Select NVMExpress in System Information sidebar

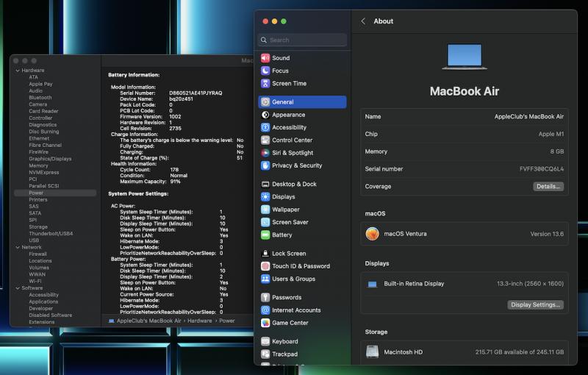(x=44, y=173)
